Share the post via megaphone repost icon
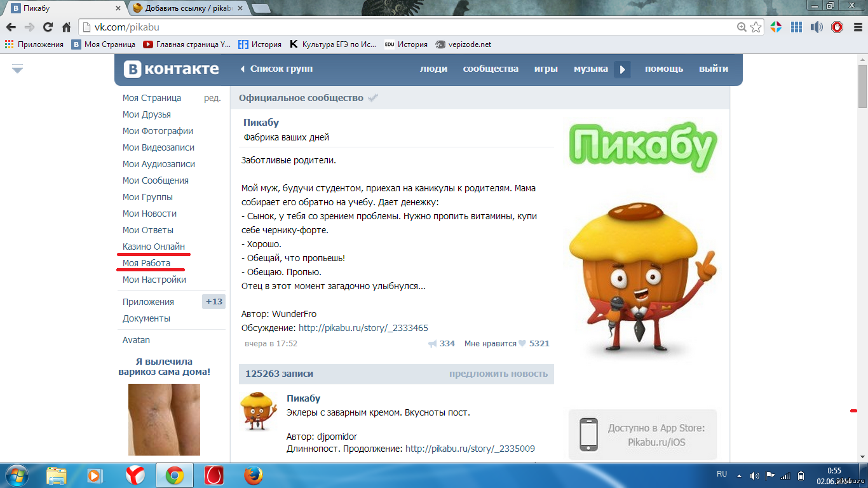The width and height of the screenshot is (868, 488). click(433, 344)
